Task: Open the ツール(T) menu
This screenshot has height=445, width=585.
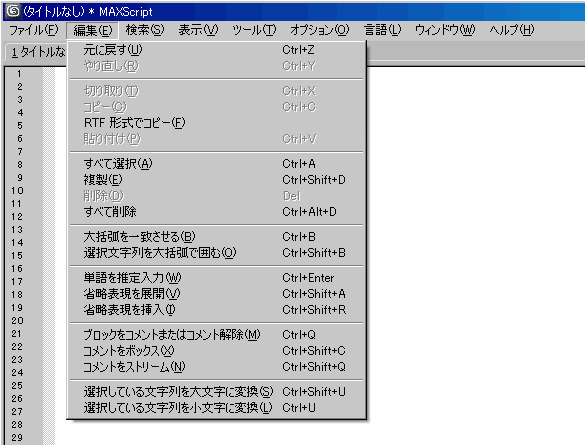Action: coord(254,30)
